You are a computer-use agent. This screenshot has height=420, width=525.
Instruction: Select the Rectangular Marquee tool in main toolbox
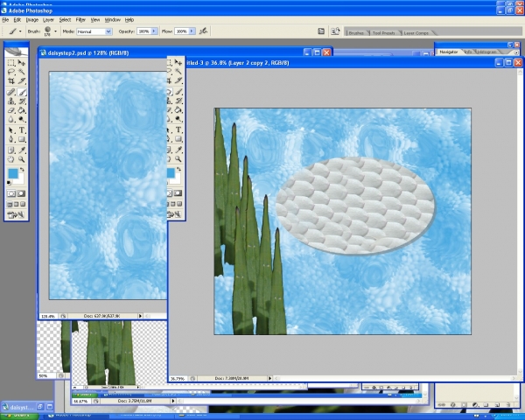coord(11,63)
